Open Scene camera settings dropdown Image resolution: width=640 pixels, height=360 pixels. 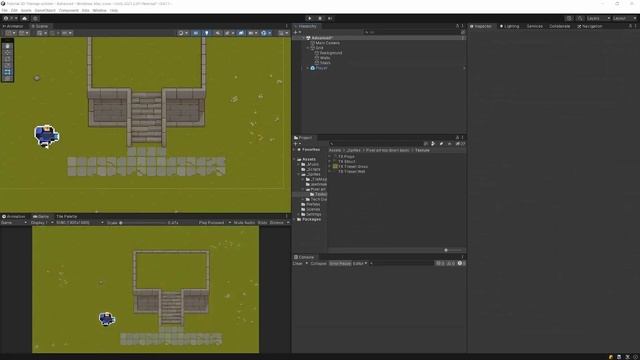(253, 33)
